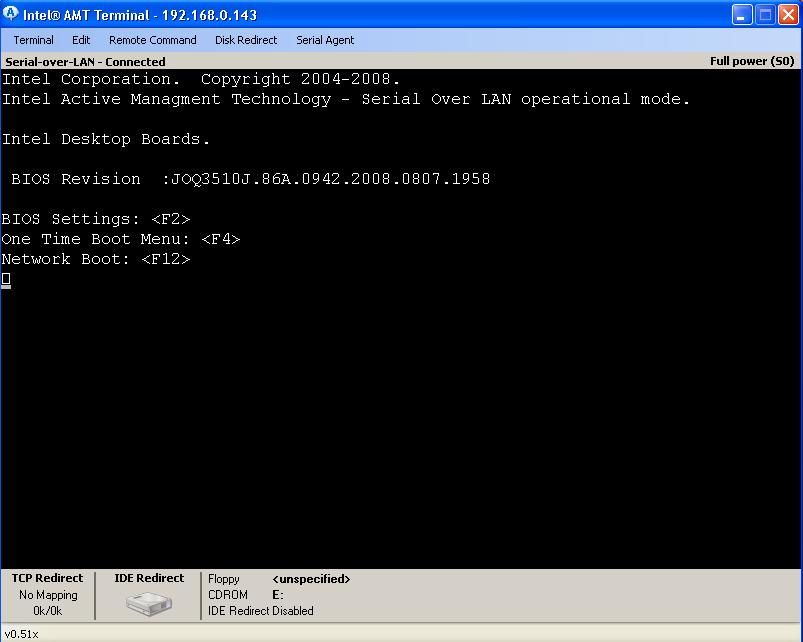Click the BIOS Revision line in terminal
The height and width of the screenshot is (642, 803).
(250, 179)
